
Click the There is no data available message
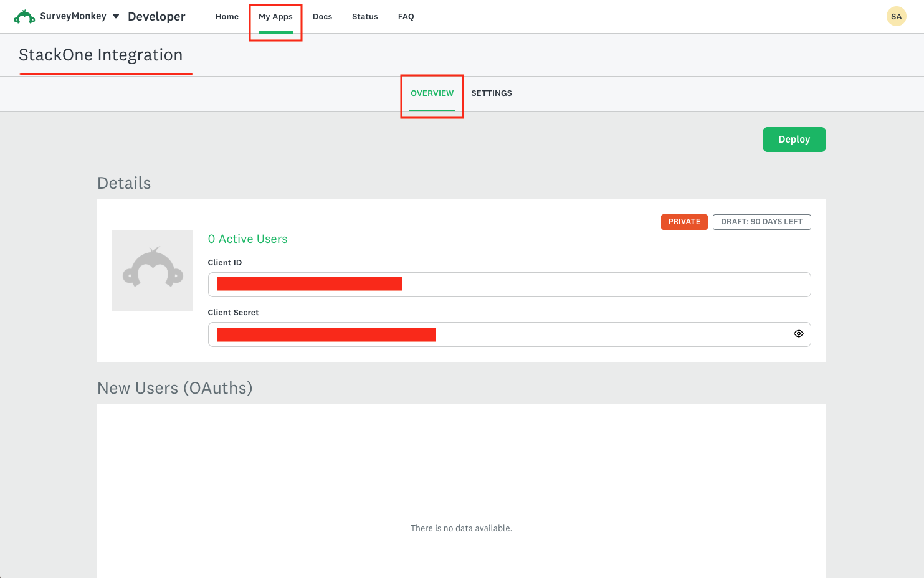coord(461,528)
